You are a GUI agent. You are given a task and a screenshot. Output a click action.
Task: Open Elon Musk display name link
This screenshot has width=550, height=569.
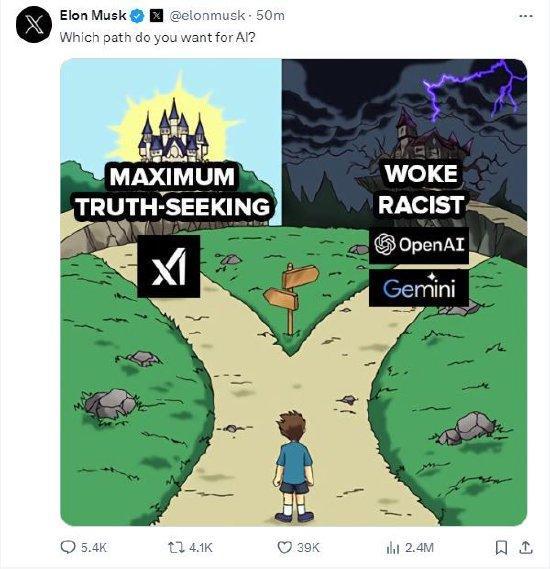[93, 16]
